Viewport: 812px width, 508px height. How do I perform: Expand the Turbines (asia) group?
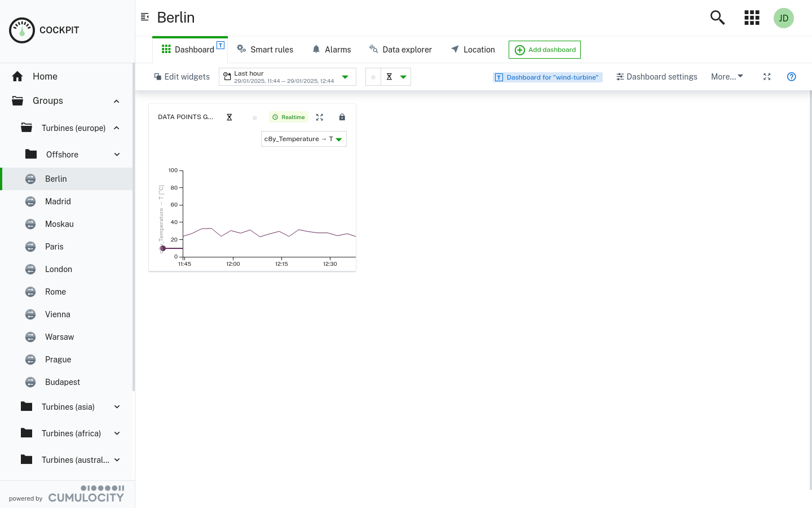coord(117,407)
